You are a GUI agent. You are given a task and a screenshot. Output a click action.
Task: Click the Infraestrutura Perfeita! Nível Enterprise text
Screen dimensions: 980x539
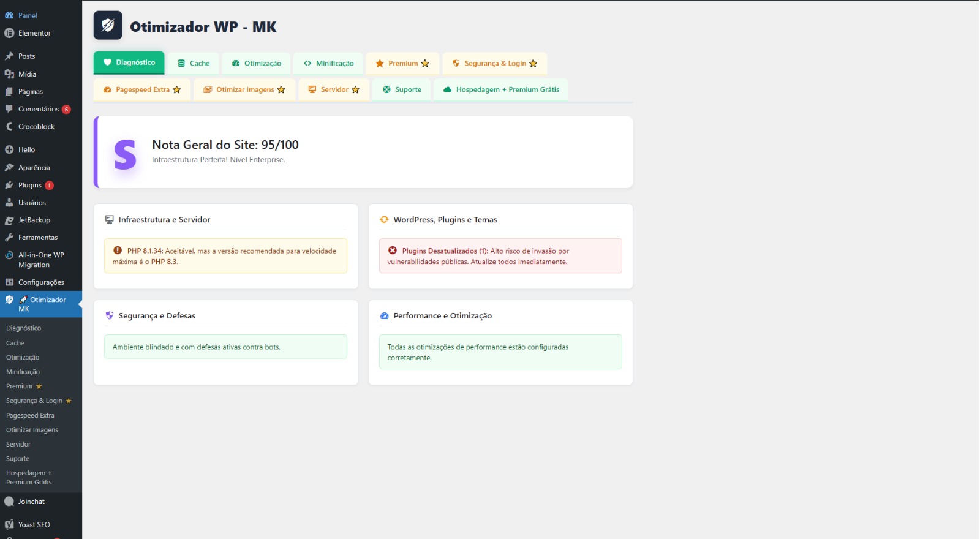pyautogui.click(x=219, y=160)
